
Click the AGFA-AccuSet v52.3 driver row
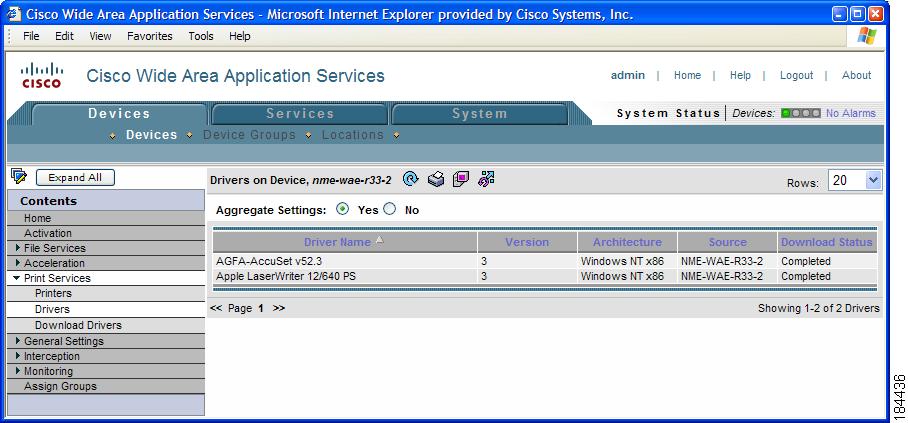545,261
